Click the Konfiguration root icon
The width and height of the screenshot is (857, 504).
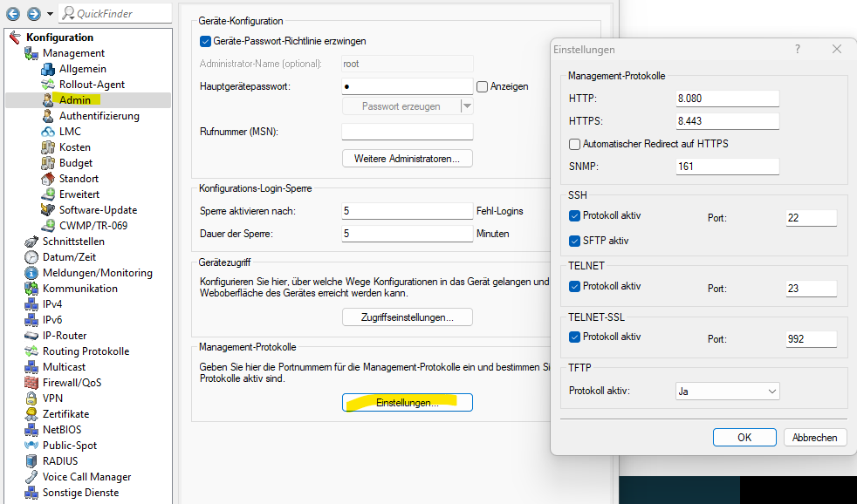[16, 37]
